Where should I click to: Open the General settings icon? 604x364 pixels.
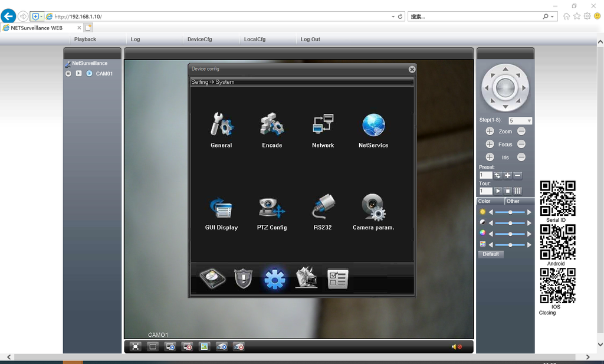pyautogui.click(x=221, y=124)
